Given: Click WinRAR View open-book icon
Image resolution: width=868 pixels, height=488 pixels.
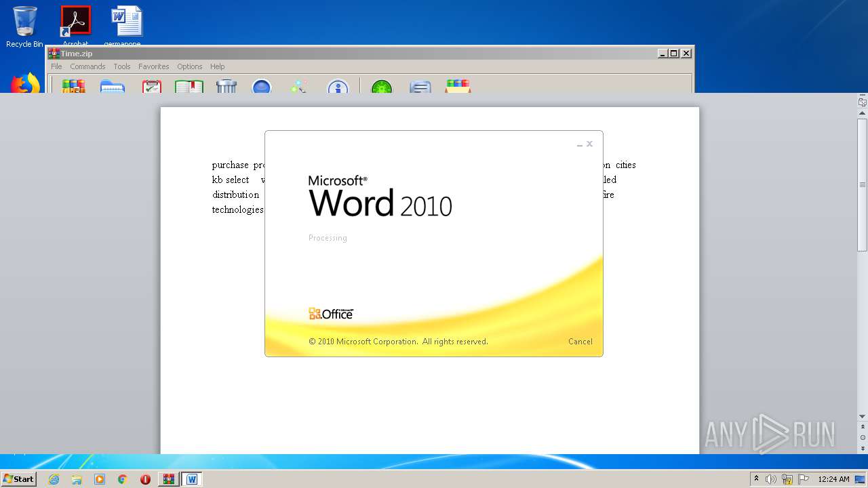Looking at the screenshot, I should point(189,86).
